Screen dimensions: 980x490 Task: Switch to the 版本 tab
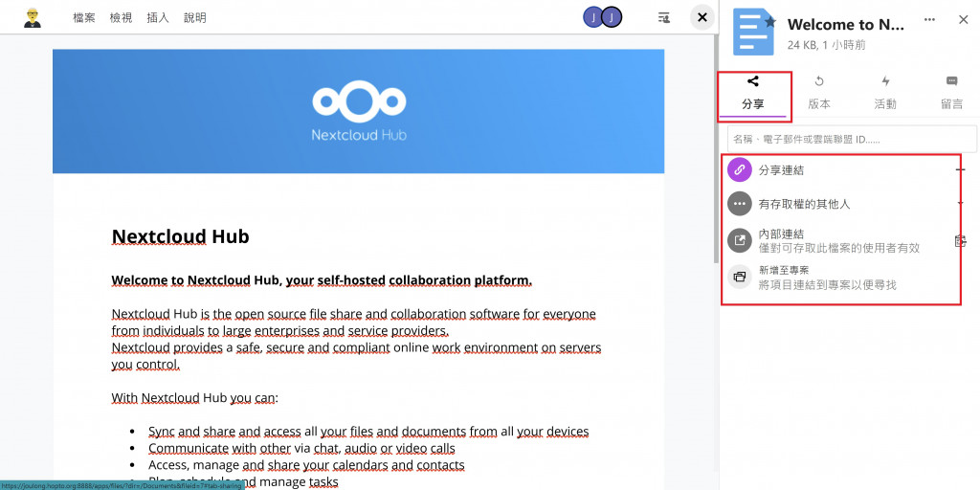pos(819,95)
